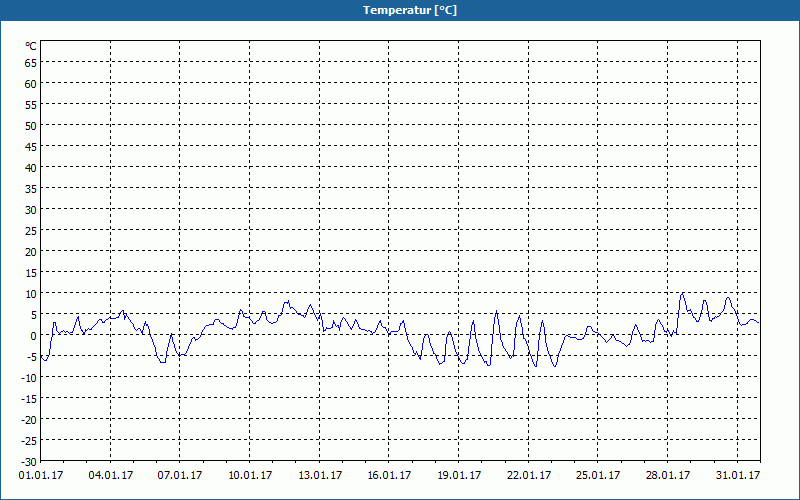Select the 01.01.17 date label
This screenshot has width=800, height=500.
pyautogui.click(x=41, y=476)
